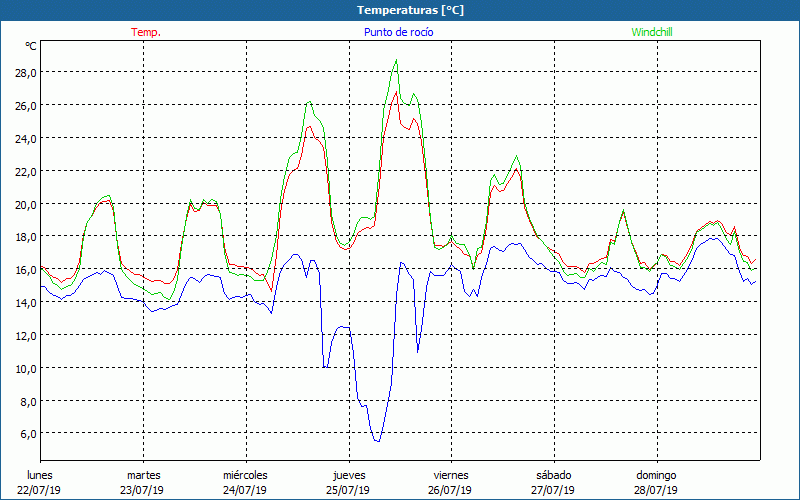This screenshot has height=500, width=800.
Task: Click the 26/07/19 date label
Action: 450,490
